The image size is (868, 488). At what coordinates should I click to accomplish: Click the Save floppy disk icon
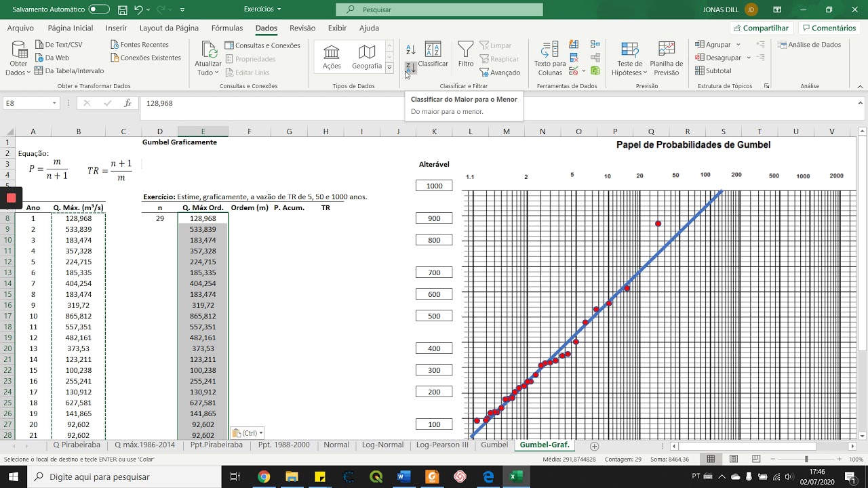point(122,9)
